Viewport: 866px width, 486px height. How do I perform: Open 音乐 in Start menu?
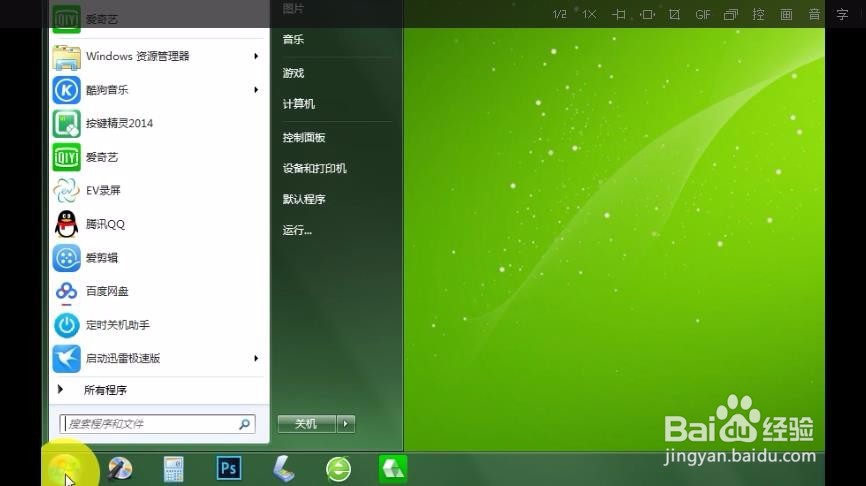tap(293, 39)
